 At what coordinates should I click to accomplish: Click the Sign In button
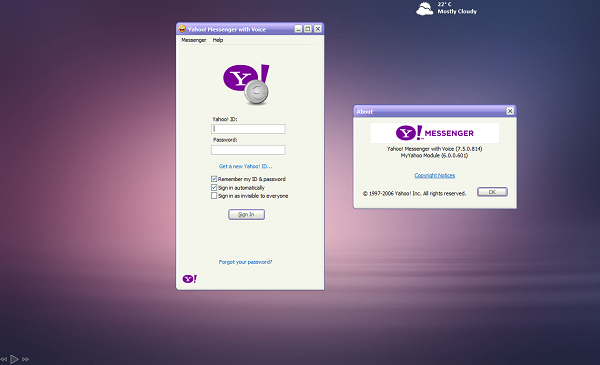(x=246, y=214)
